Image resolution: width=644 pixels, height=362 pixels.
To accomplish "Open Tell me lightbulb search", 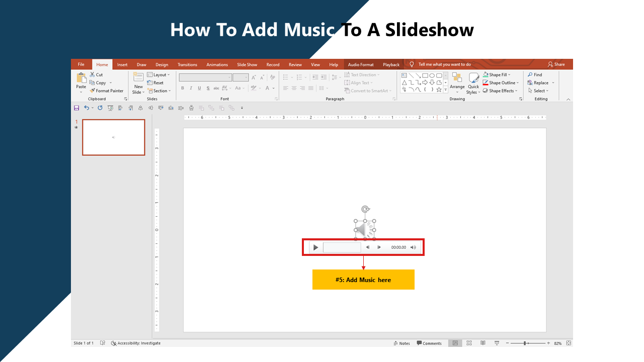I will pyautogui.click(x=412, y=64).
